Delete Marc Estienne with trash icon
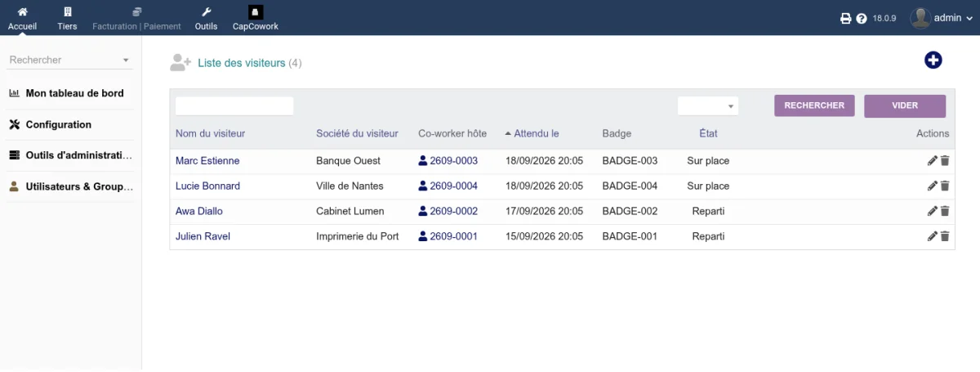Viewport: 980px width, 372px height. point(945,161)
